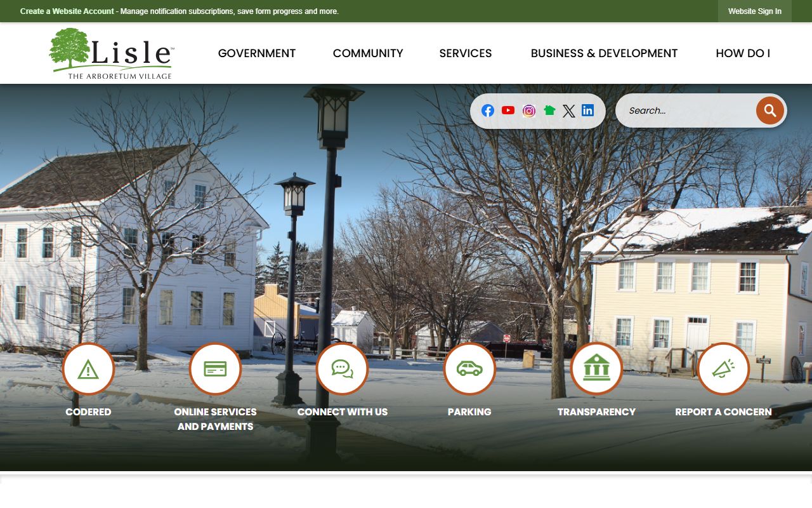Open the CODERED text link
The height and width of the screenshot is (508, 812).
click(x=88, y=412)
